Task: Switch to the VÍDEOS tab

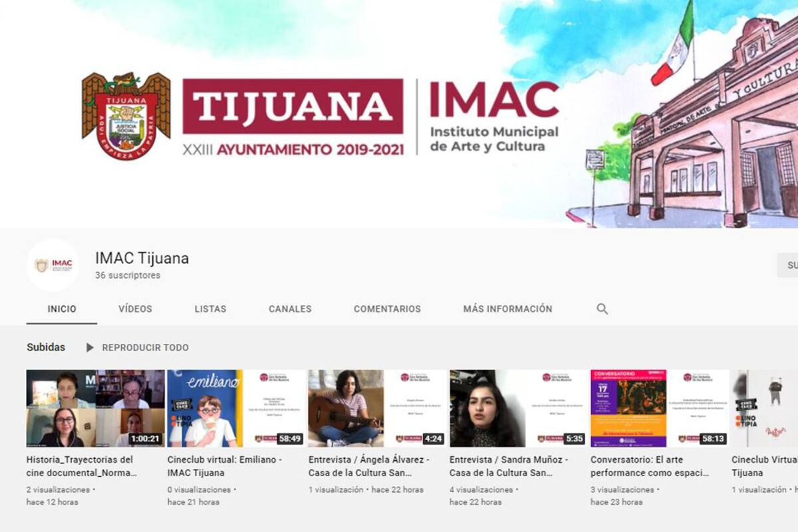Action: point(135,309)
